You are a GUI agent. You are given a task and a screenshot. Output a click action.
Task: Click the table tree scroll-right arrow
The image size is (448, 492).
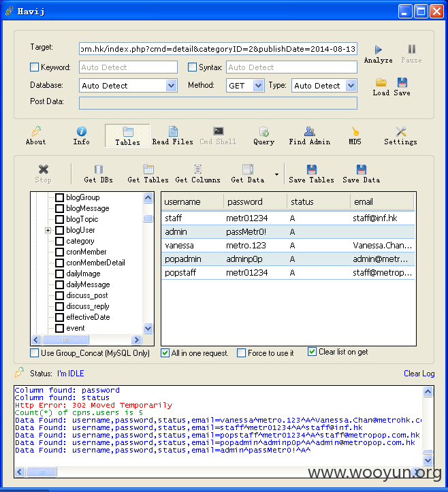(136, 340)
